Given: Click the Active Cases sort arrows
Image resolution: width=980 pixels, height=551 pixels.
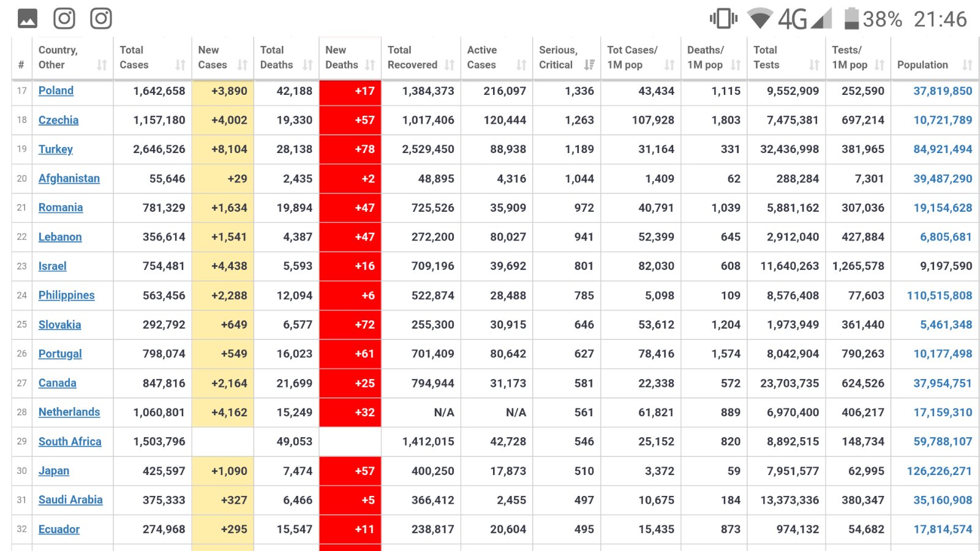Looking at the screenshot, I should click(x=521, y=65).
